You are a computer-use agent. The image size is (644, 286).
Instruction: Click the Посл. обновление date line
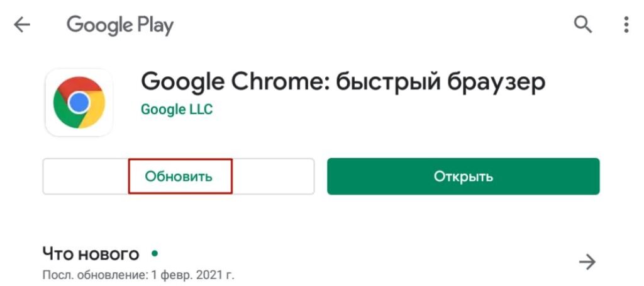(x=138, y=275)
